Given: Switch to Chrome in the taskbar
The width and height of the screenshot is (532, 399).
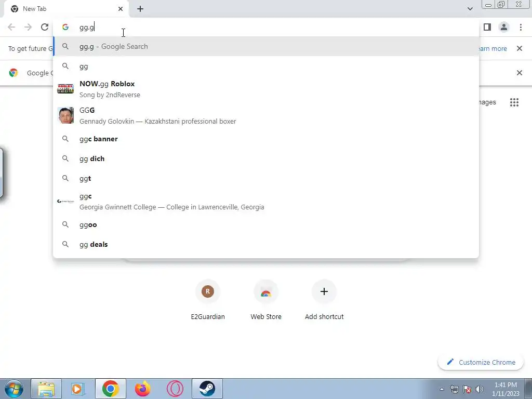Looking at the screenshot, I should [x=110, y=389].
